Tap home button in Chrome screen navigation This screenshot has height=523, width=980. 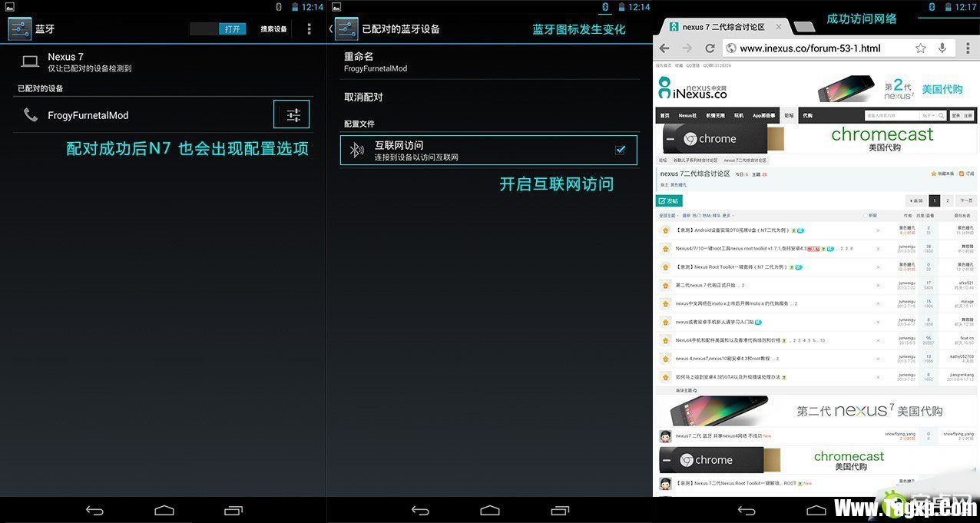pyautogui.click(x=816, y=510)
